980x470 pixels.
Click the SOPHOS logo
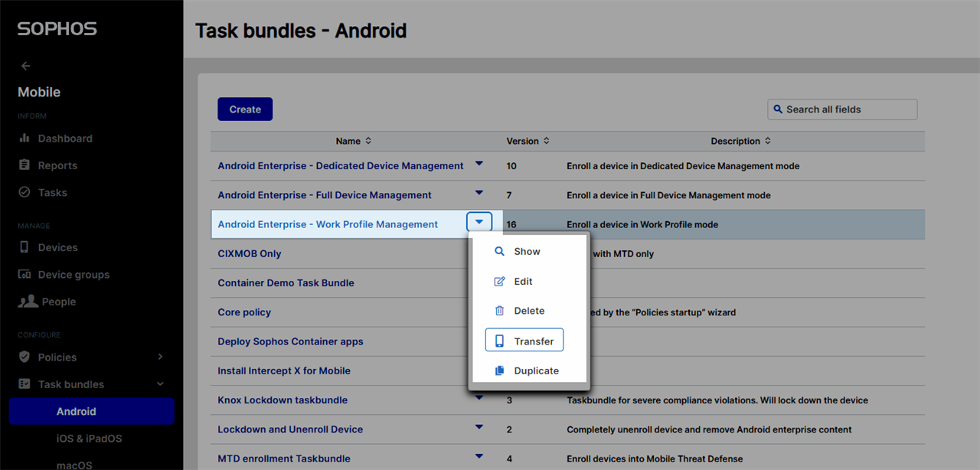click(57, 29)
